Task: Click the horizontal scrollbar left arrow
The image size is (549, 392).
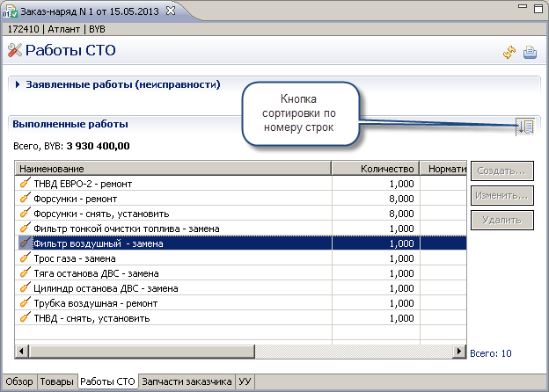Action: coord(22,351)
